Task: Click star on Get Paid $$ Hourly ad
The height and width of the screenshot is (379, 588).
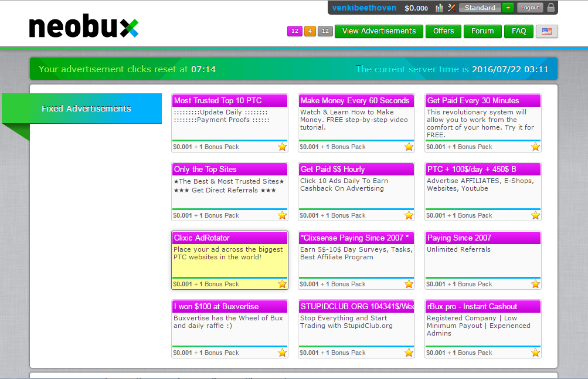Action: click(409, 215)
